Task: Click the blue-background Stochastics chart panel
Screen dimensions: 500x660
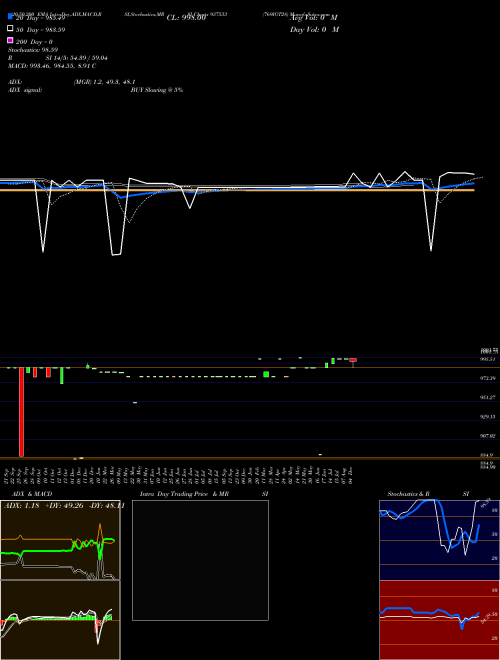Action: point(439,540)
